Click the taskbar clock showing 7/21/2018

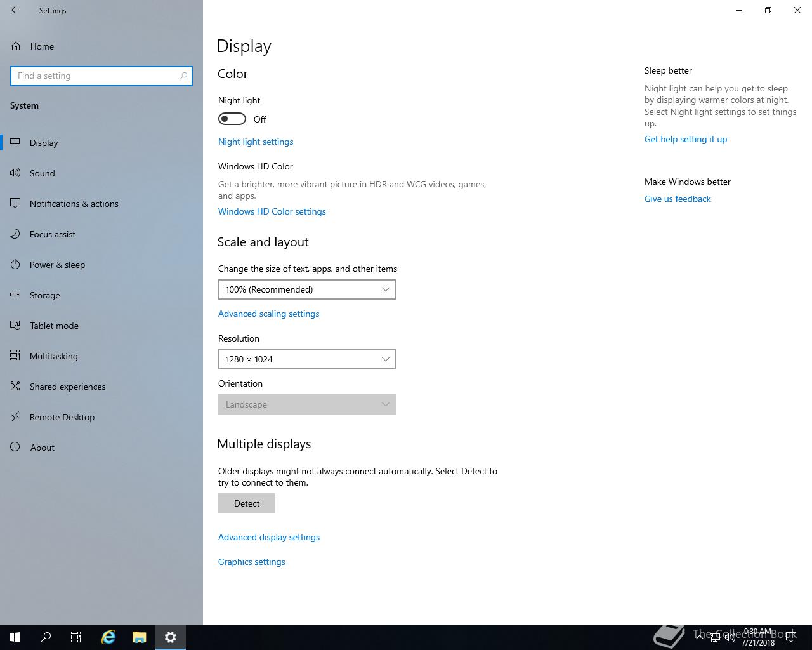point(758,637)
